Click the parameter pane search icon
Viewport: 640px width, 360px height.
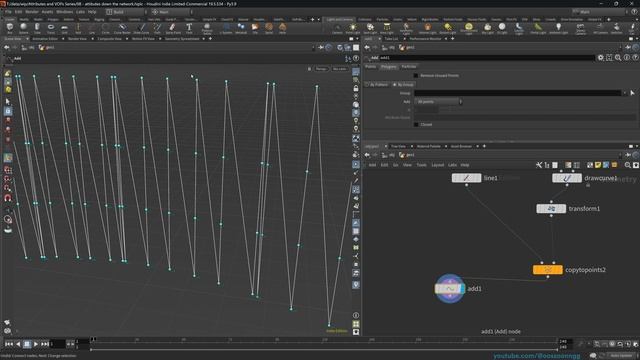618,58
